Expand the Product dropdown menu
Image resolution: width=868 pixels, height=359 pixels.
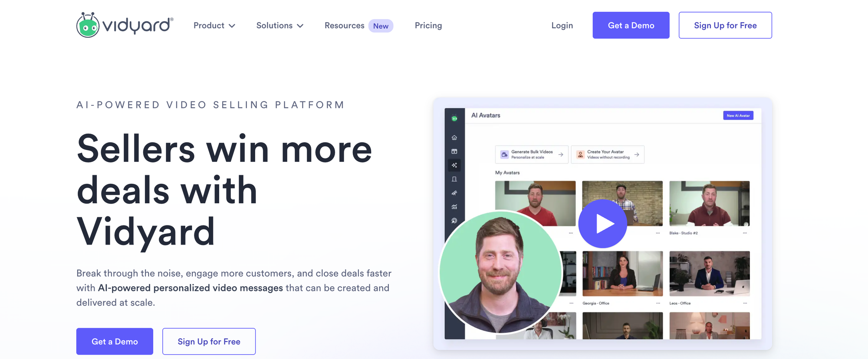(x=214, y=26)
